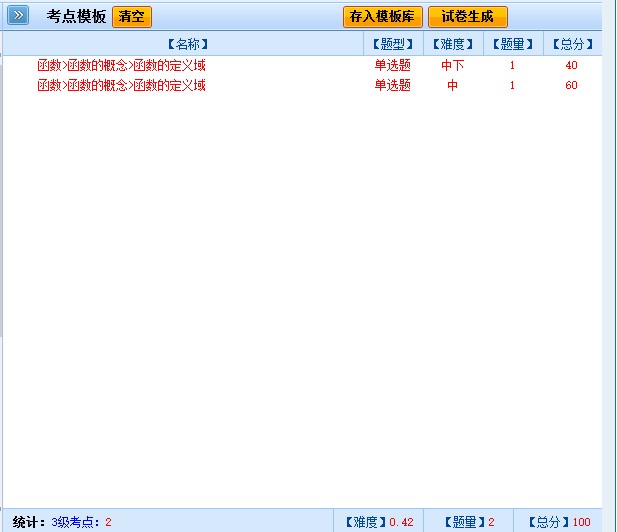This screenshot has height=532, width=617.
Task: Click 单选题 in the 40-point row
Action: [392, 65]
